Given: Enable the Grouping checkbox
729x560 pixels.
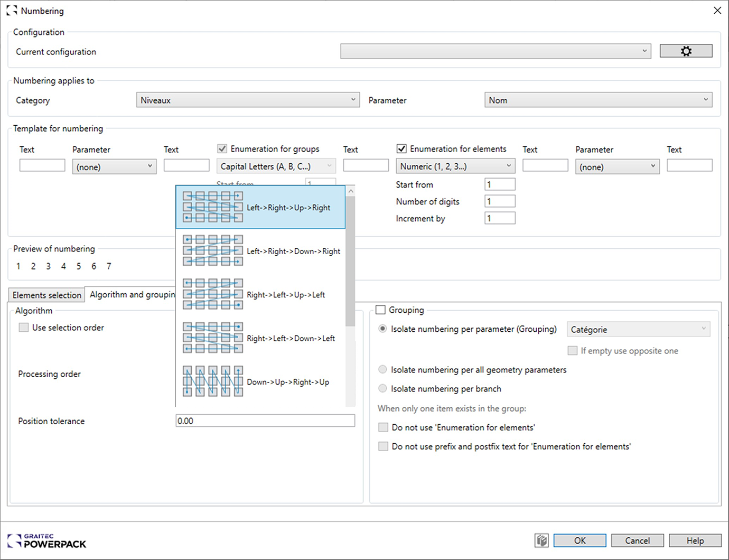Looking at the screenshot, I should point(381,310).
